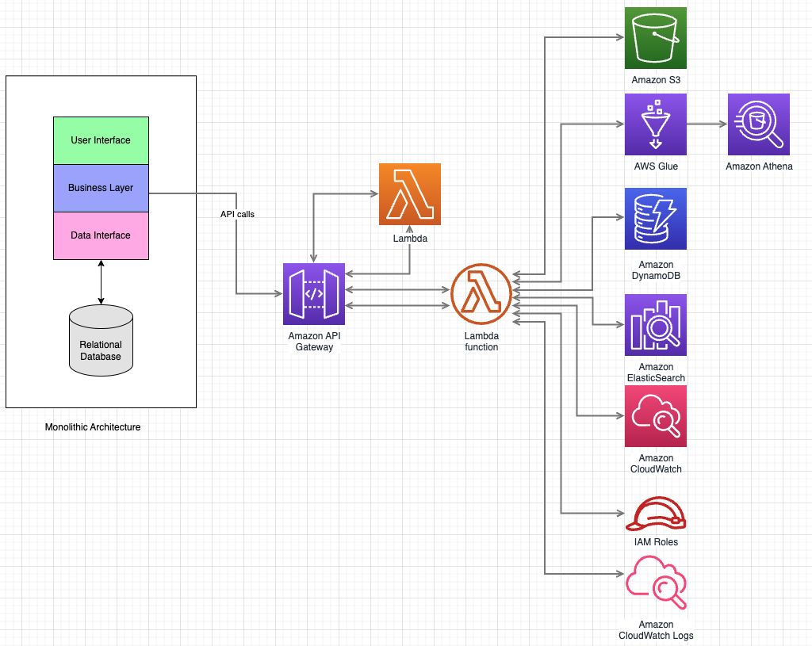
Task: Click the 'API calls' connector label
Action: 237,214
